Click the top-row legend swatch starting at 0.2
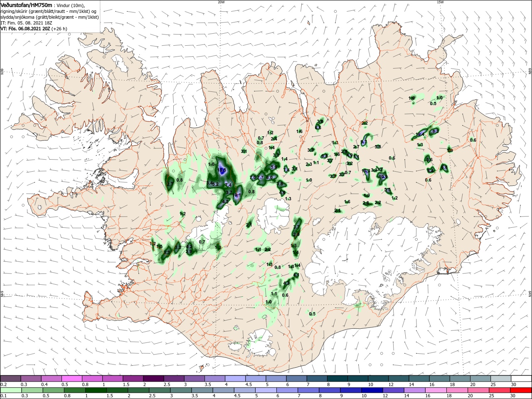 (11, 379)
